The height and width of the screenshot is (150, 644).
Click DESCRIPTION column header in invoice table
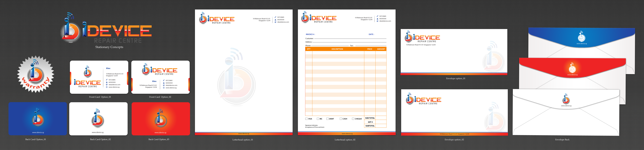tap(337, 49)
